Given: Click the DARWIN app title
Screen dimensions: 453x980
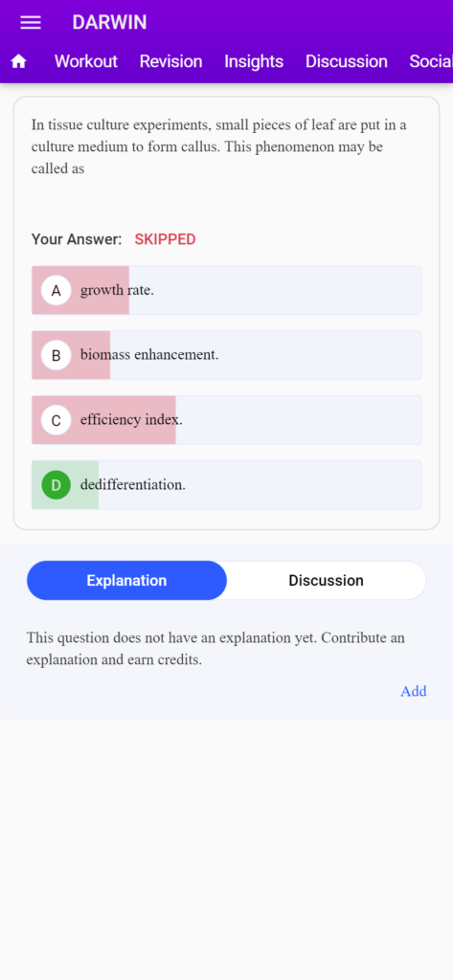Looking at the screenshot, I should (x=109, y=23).
